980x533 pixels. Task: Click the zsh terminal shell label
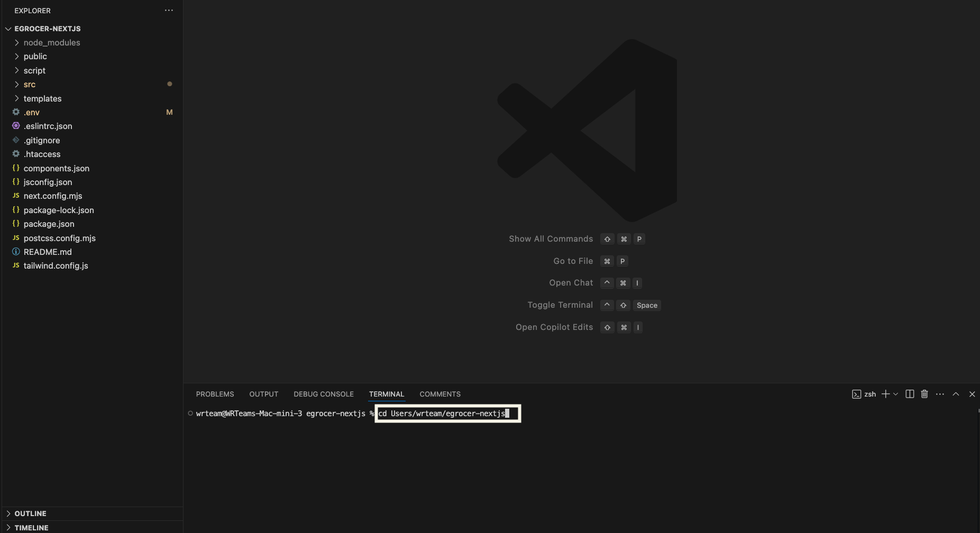click(x=870, y=394)
